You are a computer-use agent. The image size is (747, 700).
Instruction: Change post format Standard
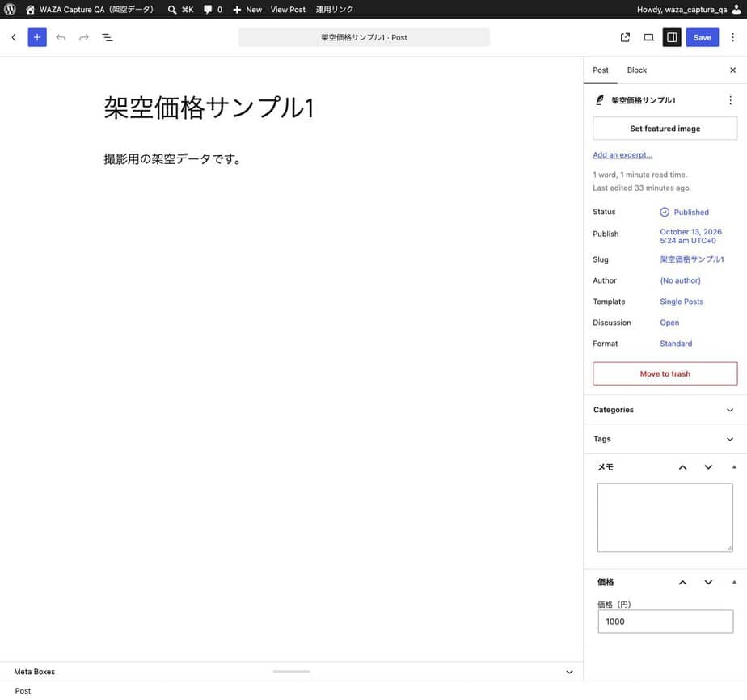[676, 344]
